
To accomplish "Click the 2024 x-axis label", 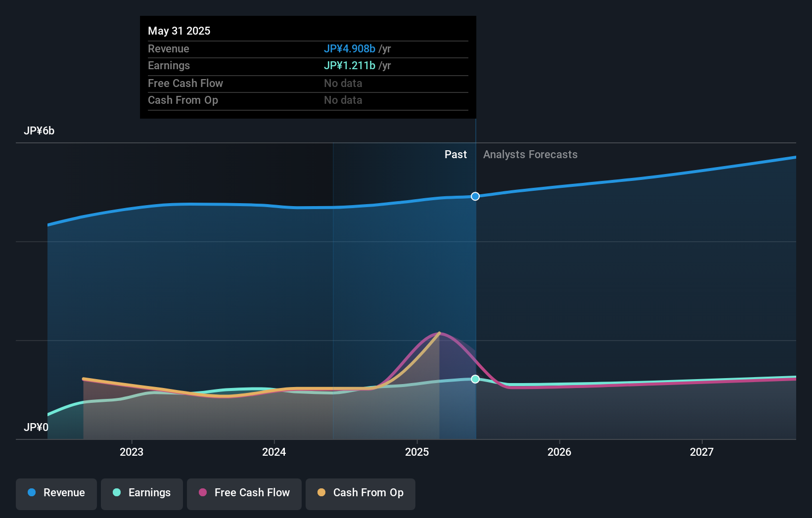I will [x=274, y=452].
